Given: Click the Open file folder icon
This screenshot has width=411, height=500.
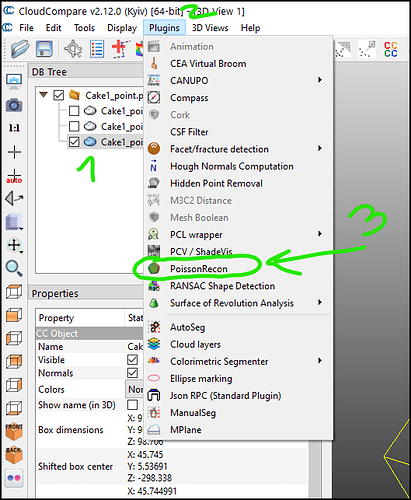Looking at the screenshot, I should coord(20,49).
